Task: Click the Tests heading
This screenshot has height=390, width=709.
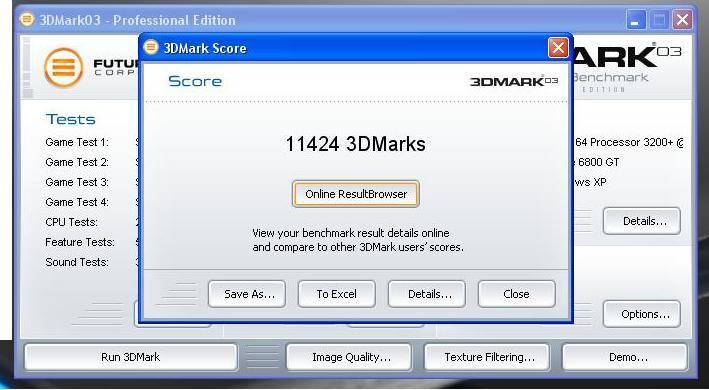Action: point(71,119)
